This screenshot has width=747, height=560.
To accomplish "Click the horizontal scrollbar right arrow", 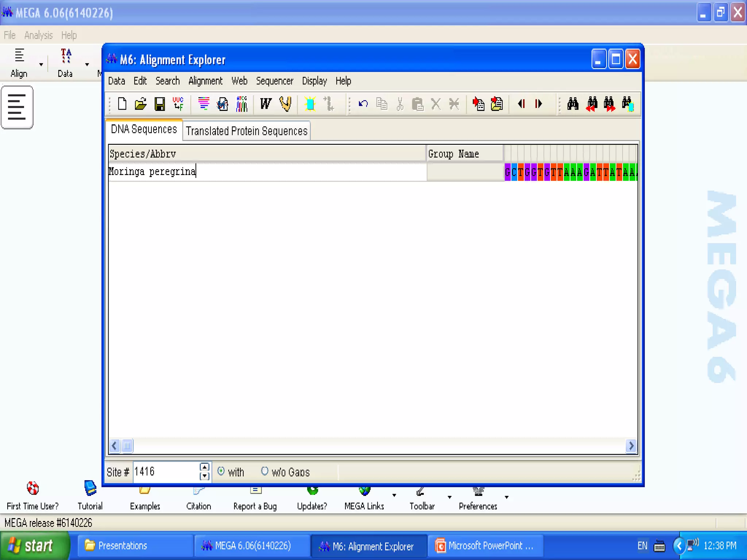I will point(631,446).
